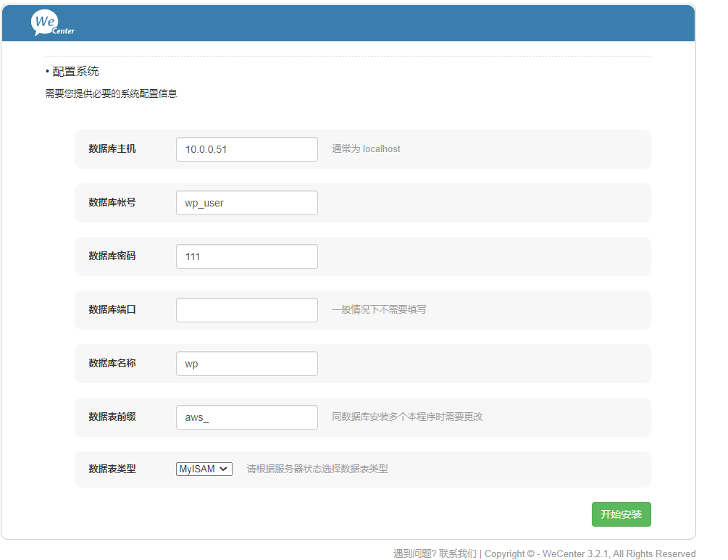Focus the database host field showing 10.0.0.51
The image size is (728, 560).
coord(246,149)
